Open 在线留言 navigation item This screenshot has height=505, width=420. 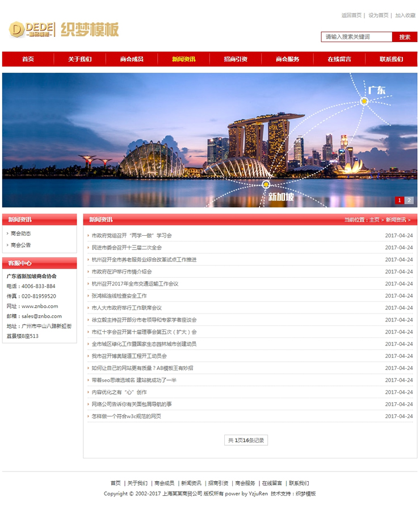click(x=339, y=59)
